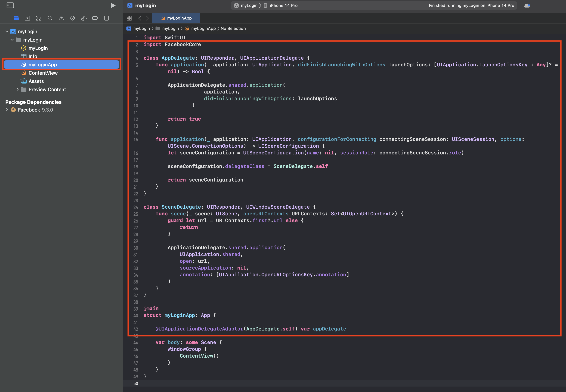The height and width of the screenshot is (392, 566).
Task: Toggle the navigator sidebar visibility
Action: coord(10,5)
